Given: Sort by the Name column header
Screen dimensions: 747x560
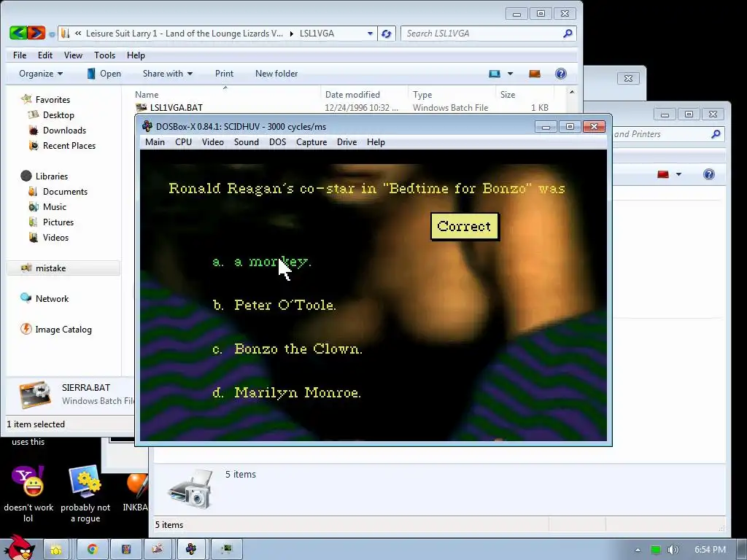Looking at the screenshot, I should [x=224, y=94].
